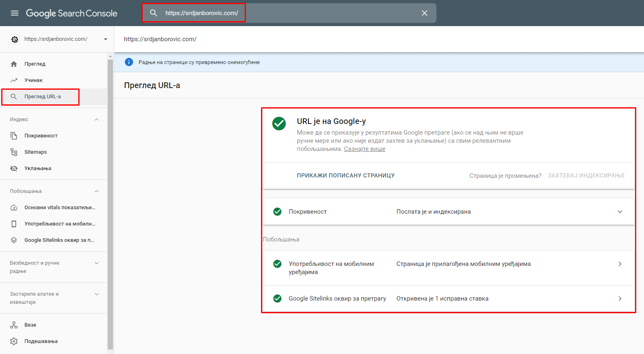This screenshot has width=644, height=354.
Task: Click sidebar scrollbar up arrow
Action: coord(110,56)
